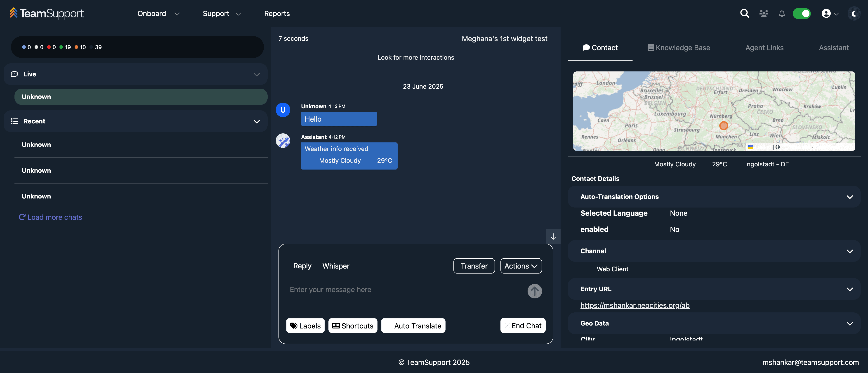This screenshot has width=868, height=373.
Task: Toggle Auto Translate for this chat
Action: (413, 326)
